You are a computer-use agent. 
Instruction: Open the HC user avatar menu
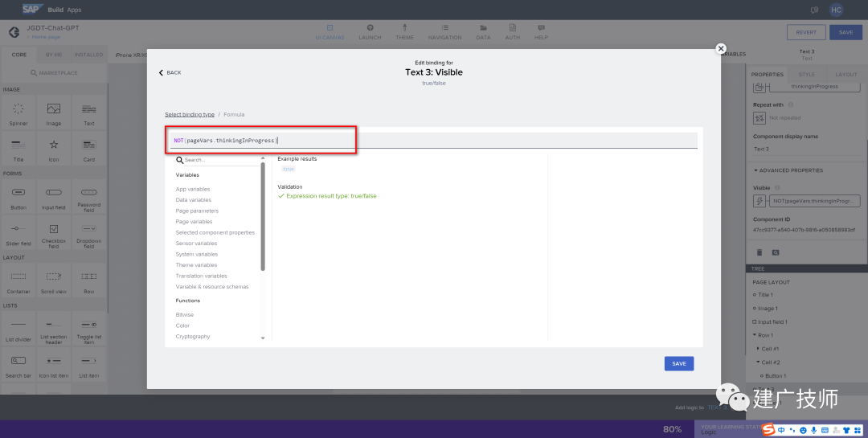[836, 10]
